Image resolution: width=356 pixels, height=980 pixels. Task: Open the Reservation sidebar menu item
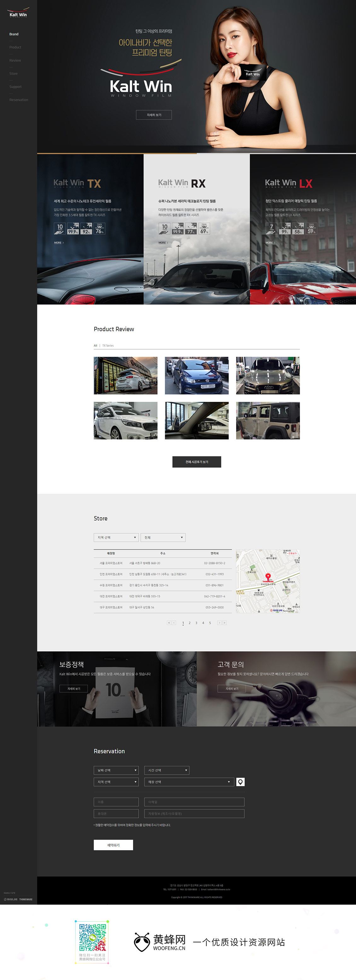19,100
